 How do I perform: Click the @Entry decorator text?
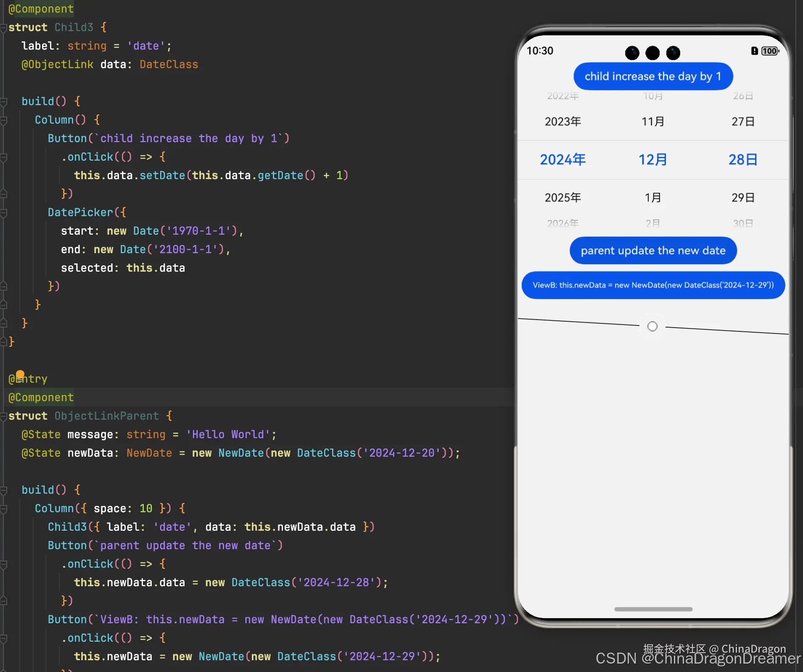(x=28, y=379)
